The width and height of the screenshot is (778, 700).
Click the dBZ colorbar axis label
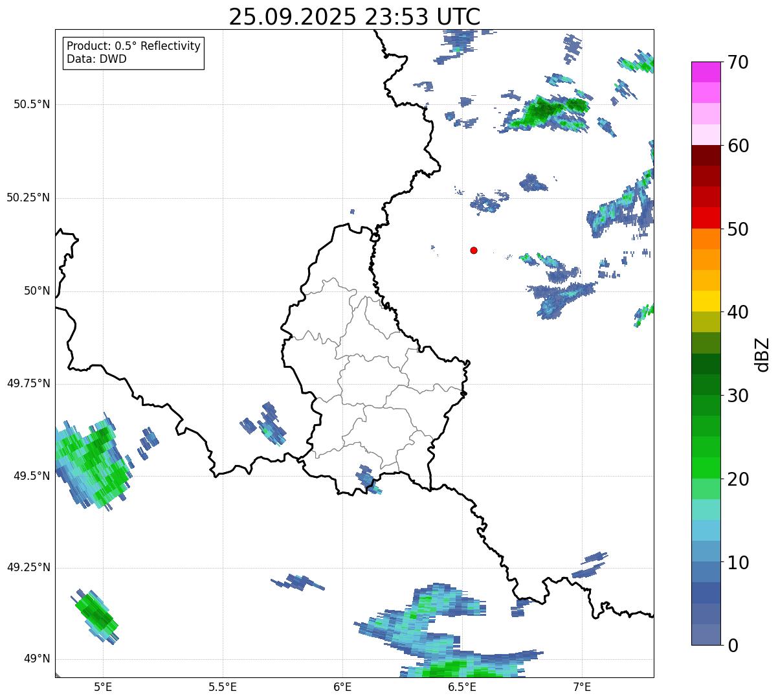(x=762, y=354)
